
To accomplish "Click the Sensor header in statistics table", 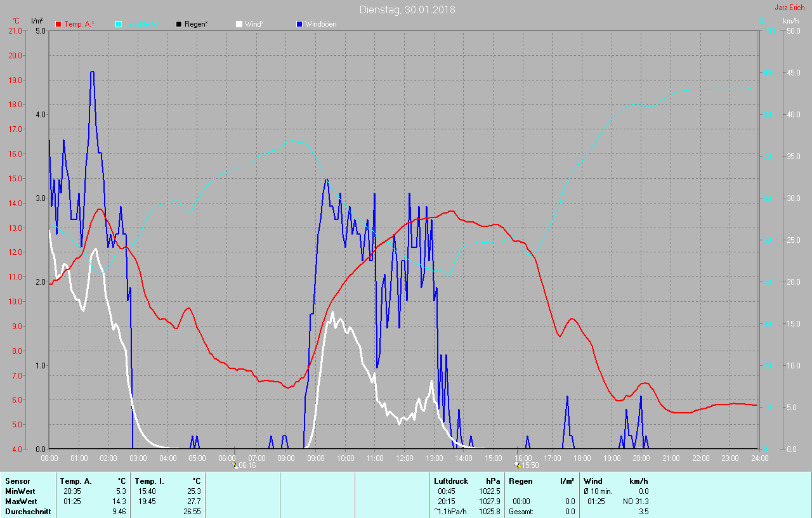I will (17, 481).
